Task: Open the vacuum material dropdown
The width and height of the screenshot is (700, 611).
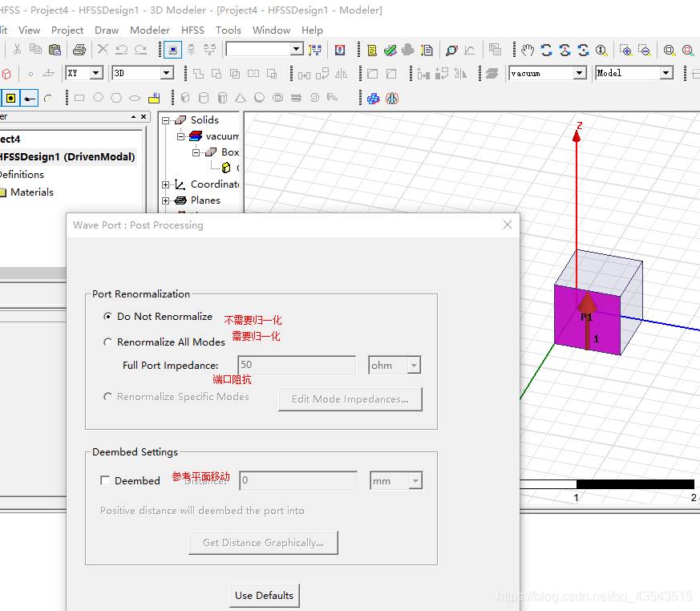Action: point(580,73)
